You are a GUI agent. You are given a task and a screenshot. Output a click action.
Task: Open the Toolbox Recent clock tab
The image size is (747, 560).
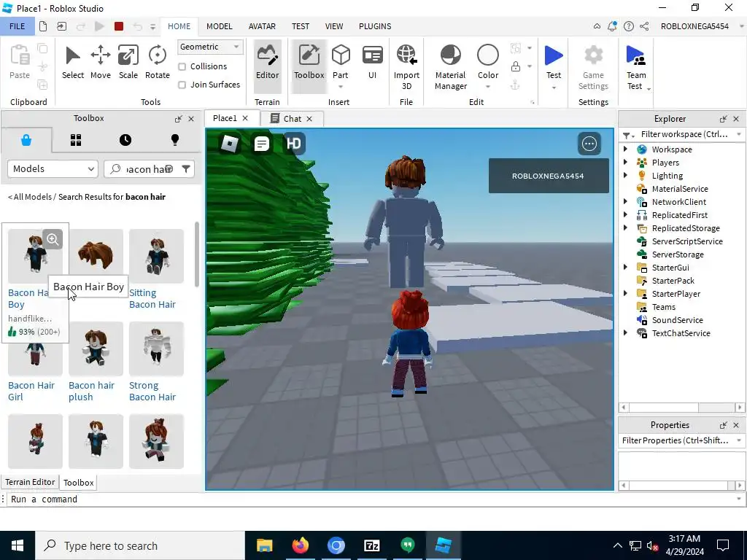[125, 140]
